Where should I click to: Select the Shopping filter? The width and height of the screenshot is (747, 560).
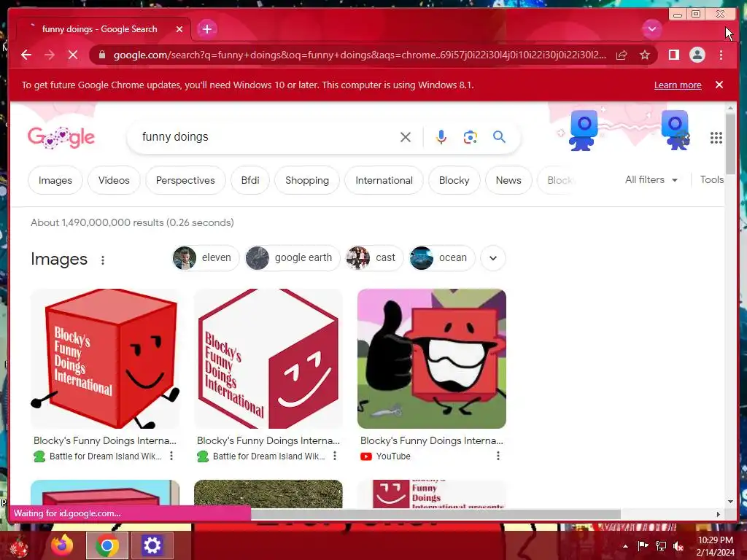tap(307, 181)
